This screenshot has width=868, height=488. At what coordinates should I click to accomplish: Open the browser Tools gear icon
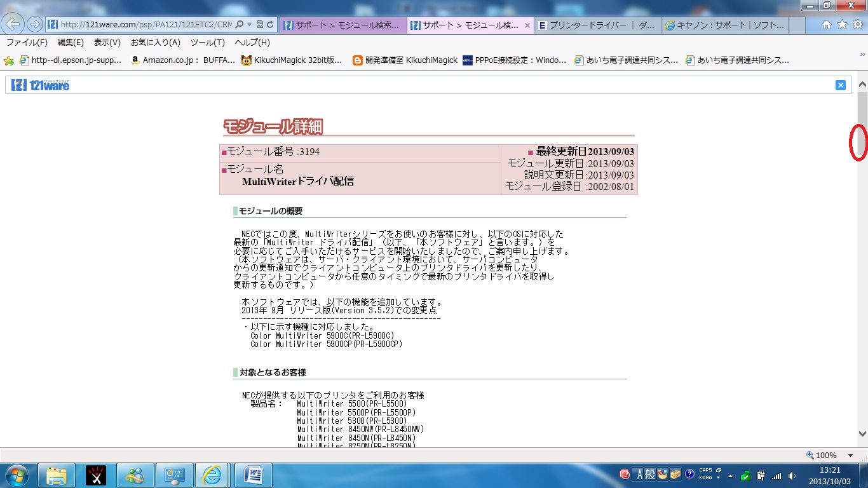click(857, 25)
